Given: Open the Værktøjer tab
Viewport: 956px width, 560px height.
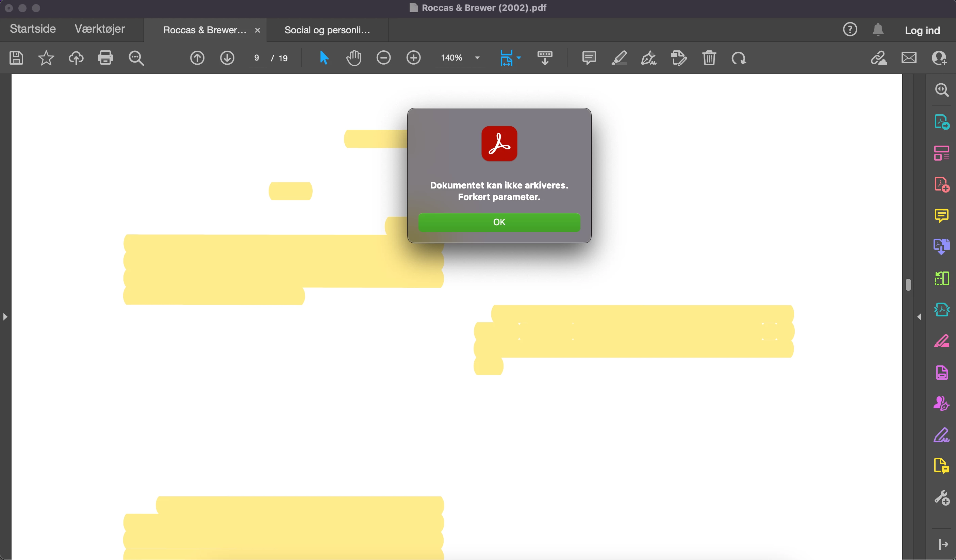Looking at the screenshot, I should (x=99, y=29).
